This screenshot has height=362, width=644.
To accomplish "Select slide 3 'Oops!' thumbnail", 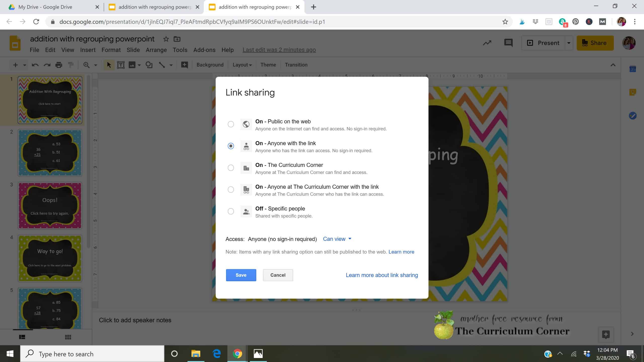I will tap(50, 206).
